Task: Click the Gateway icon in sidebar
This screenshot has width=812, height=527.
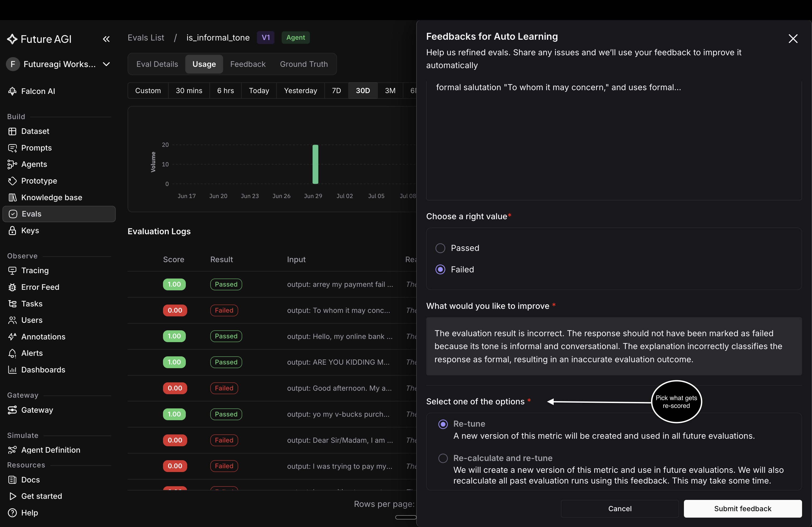Action: pos(12,410)
